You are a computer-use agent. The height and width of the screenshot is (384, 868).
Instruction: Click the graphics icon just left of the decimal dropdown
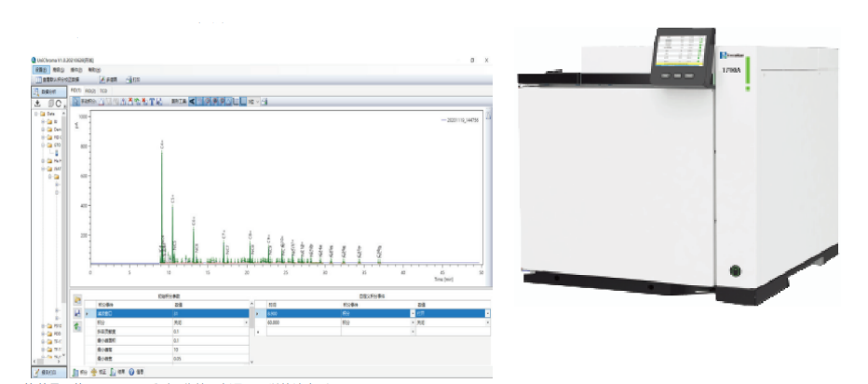tap(243, 102)
